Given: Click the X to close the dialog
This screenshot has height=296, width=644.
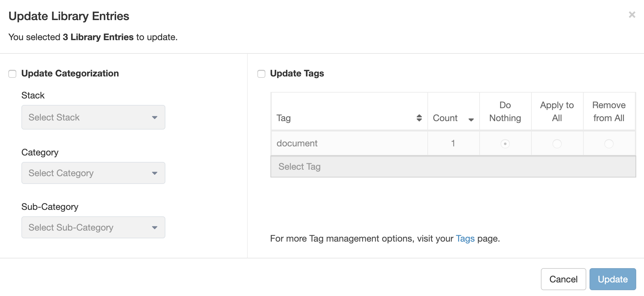Looking at the screenshot, I should (x=632, y=15).
